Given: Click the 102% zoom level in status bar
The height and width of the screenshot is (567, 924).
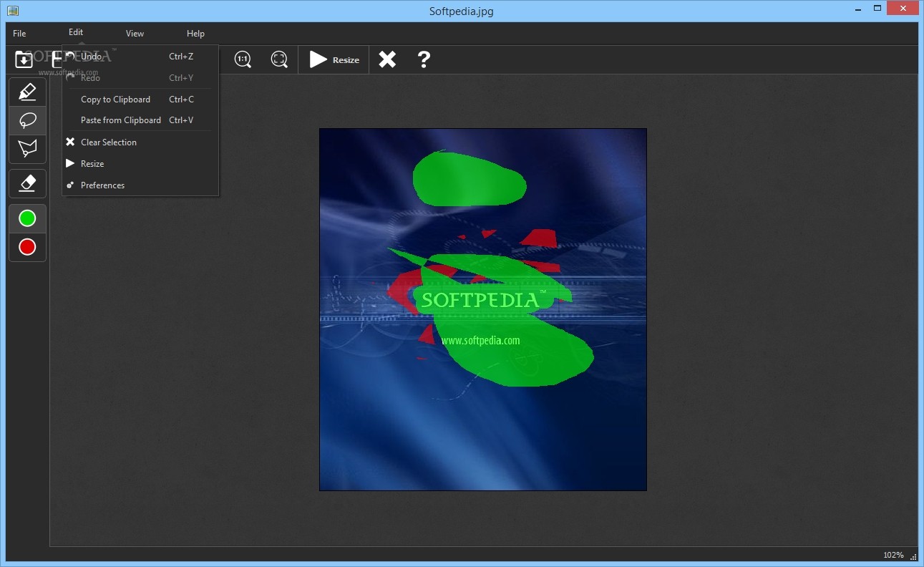Looking at the screenshot, I should pos(893,555).
